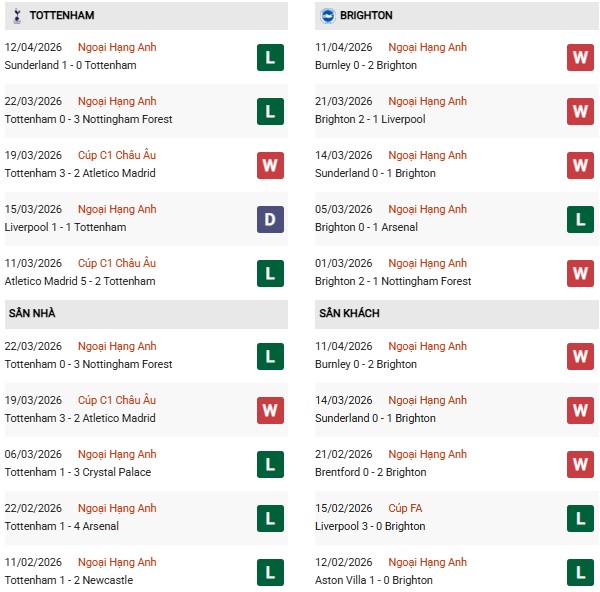Click the L badge for Tottenham 1-2 Newcastle
600x592 pixels.
coord(270,572)
